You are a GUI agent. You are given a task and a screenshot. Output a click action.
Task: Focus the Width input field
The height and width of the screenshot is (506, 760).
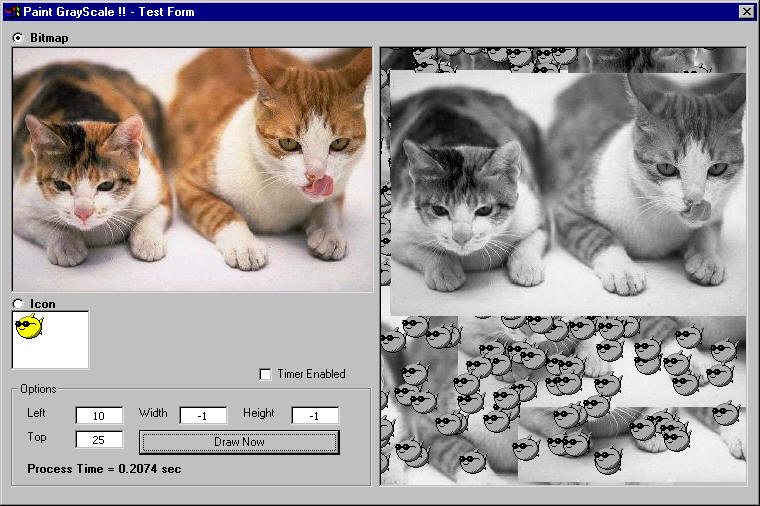pyautogui.click(x=203, y=415)
